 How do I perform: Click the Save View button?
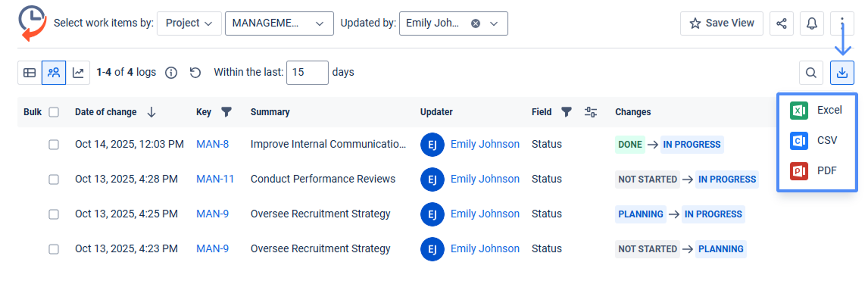[722, 23]
